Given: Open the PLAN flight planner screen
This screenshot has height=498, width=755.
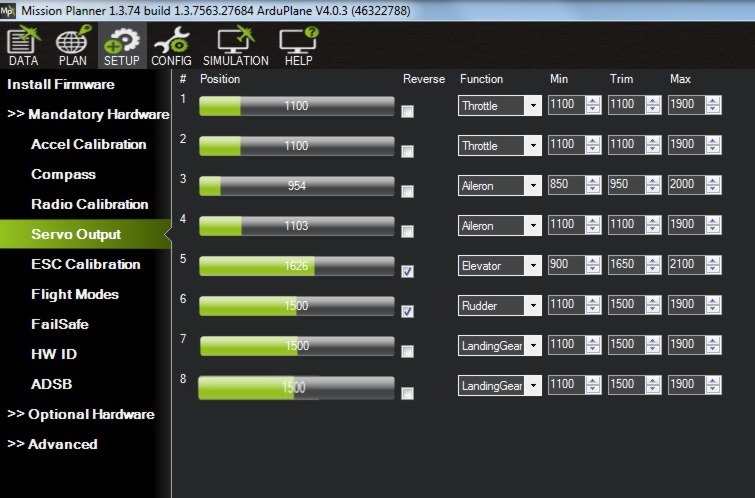Looking at the screenshot, I should click(73, 46).
